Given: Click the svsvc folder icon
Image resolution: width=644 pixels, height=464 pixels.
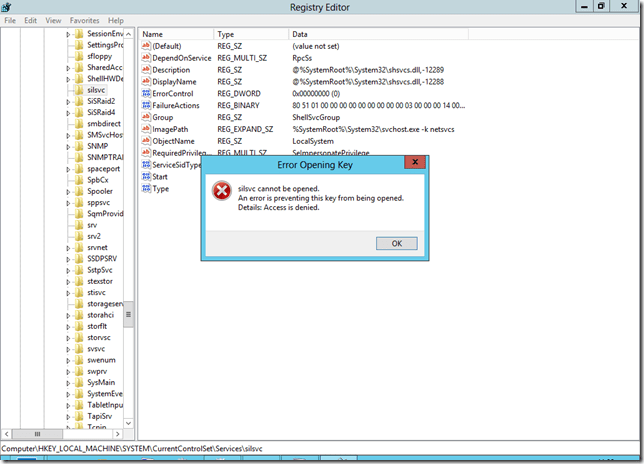Looking at the screenshot, I should (79, 349).
